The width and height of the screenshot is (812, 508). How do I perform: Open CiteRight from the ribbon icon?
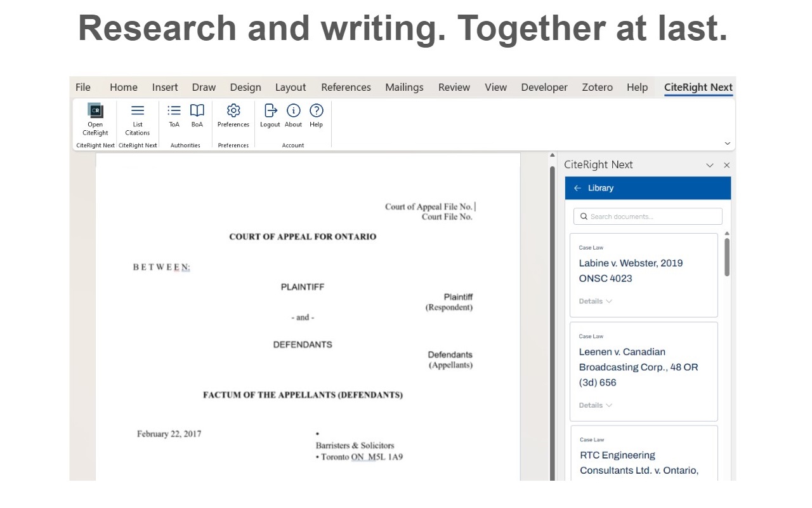(95, 110)
